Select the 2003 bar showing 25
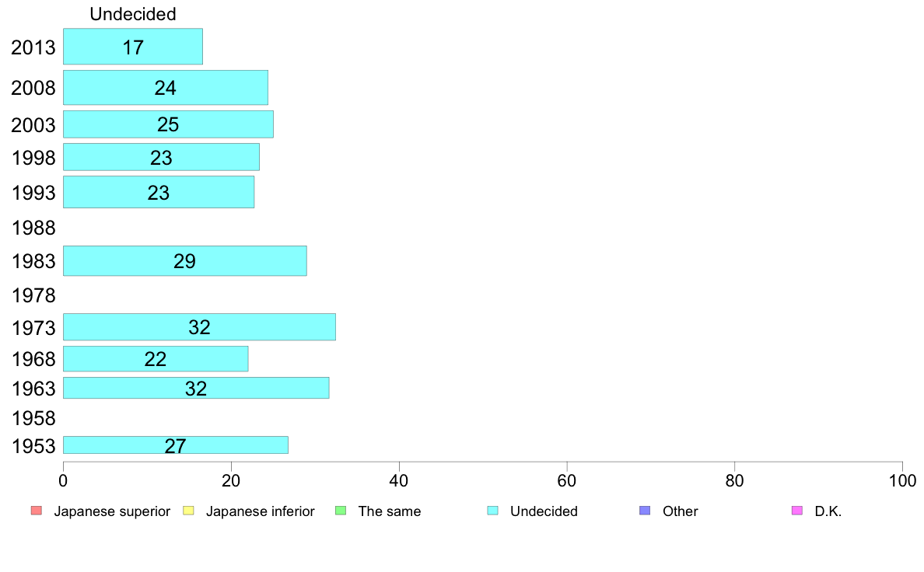924x572 pixels. (168, 124)
